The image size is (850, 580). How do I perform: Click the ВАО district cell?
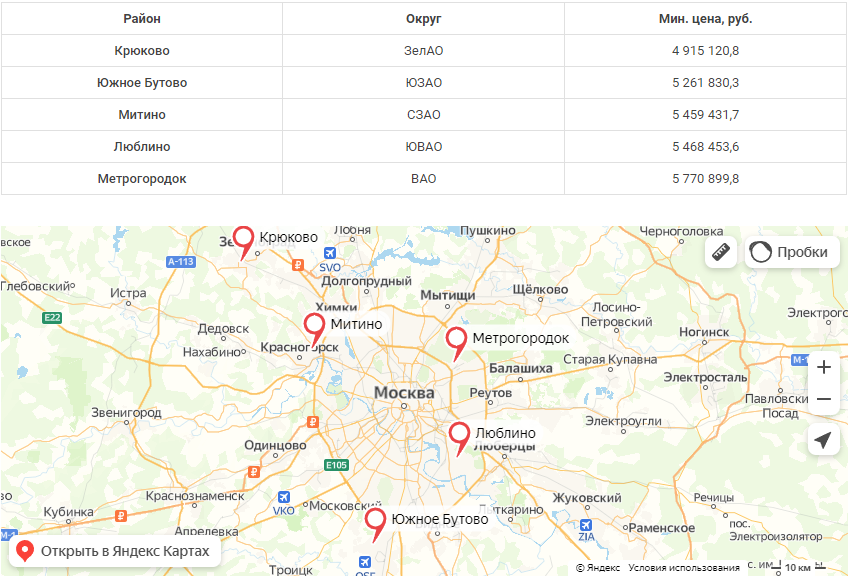[x=423, y=179]
